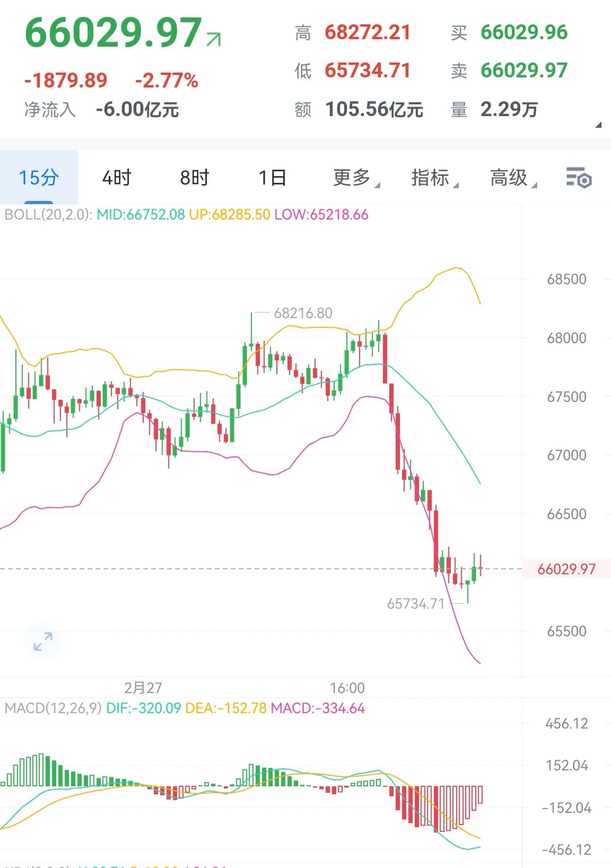Click the DEA:-152.78 value
611x868 pixels.
[x=226, y=708]
